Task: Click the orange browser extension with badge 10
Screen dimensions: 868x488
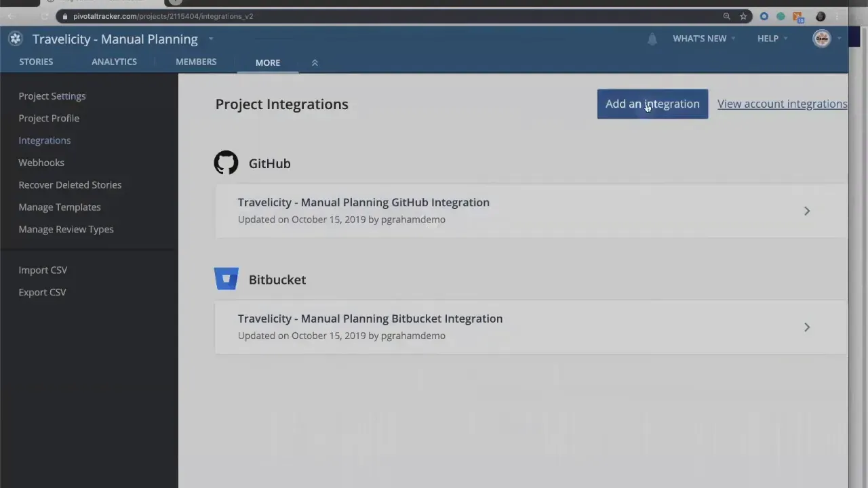Action: pyautogui.click(x=797, y=16)
